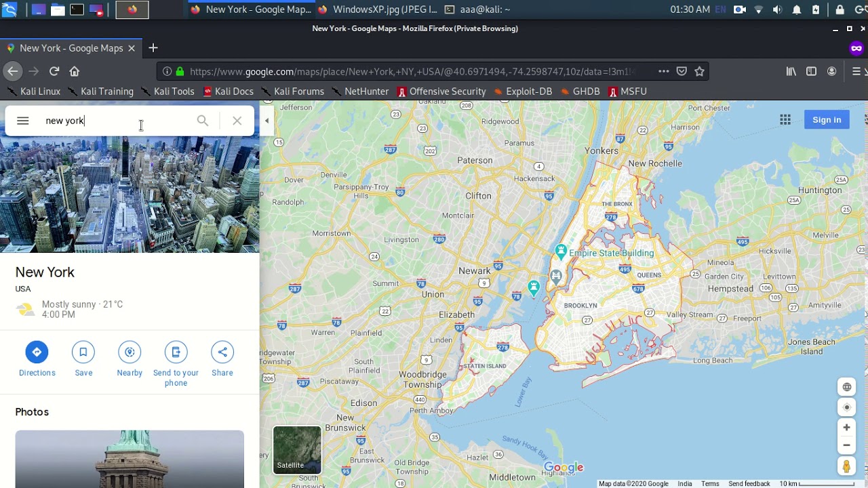868x488 pixels.
Task: Clear the search box with X
Action: [237, 121]
